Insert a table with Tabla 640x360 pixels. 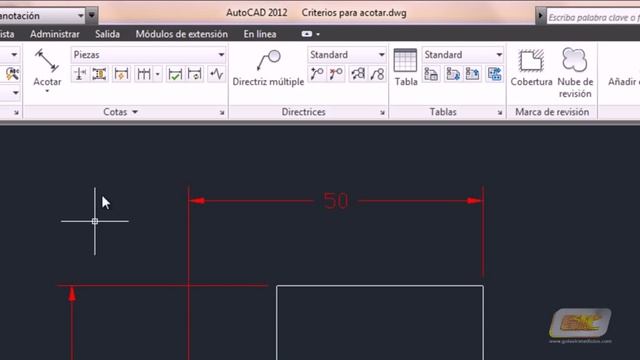click(405, 67)
